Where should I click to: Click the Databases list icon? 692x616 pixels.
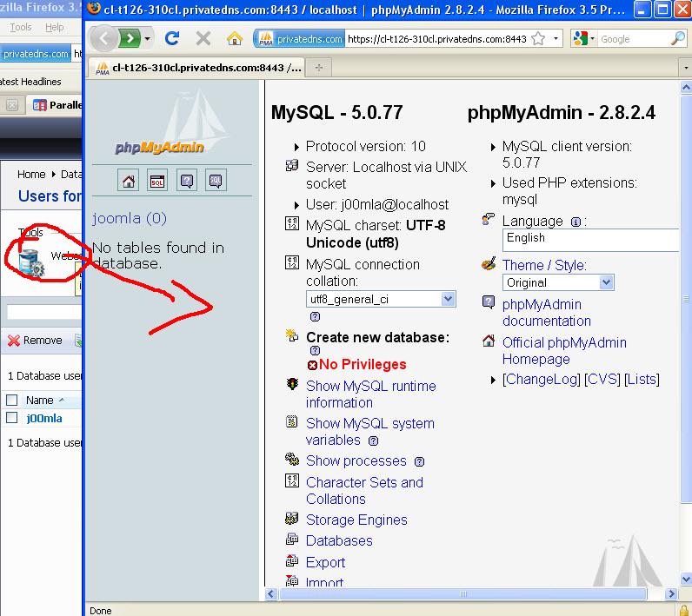(292, 540)
